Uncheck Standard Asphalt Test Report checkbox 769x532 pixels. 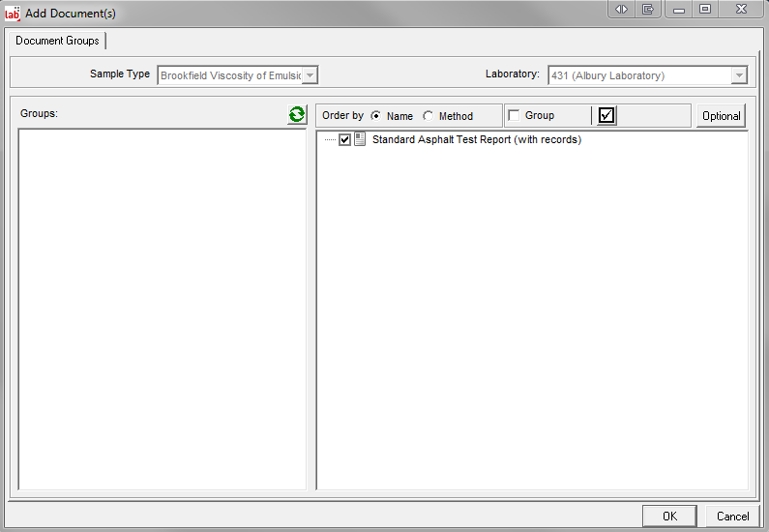pyautogui.click(x=344, y=139)
